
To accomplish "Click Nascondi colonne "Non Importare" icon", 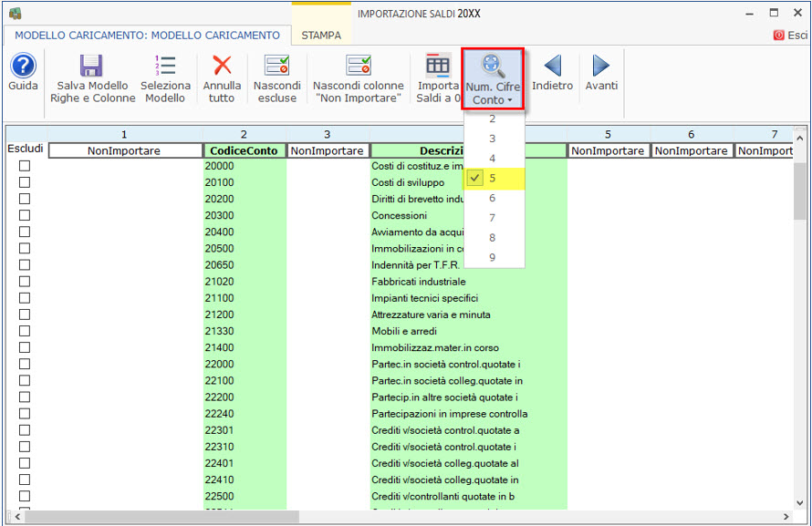I will (x=359, y=66).
